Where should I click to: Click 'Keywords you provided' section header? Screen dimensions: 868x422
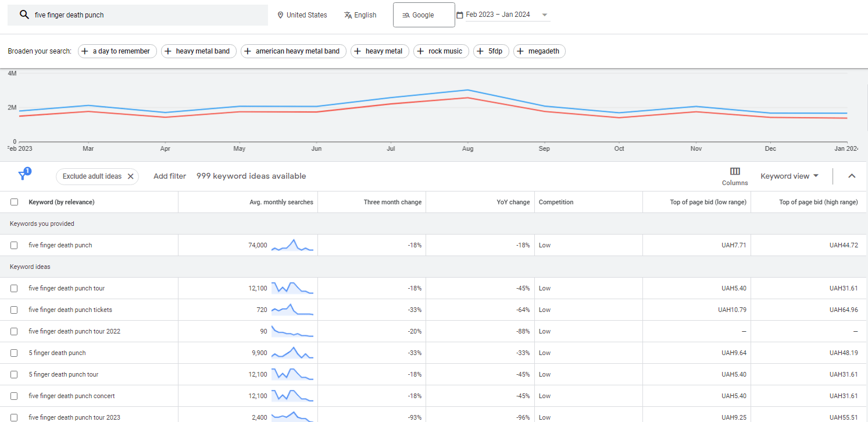click(42, 224)
